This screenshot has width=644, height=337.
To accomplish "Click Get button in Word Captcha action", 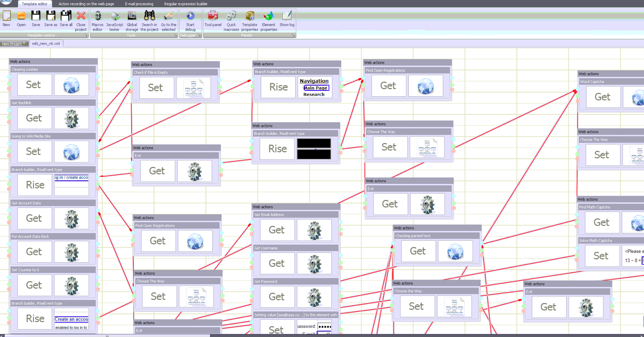I will tap(603, 97).
